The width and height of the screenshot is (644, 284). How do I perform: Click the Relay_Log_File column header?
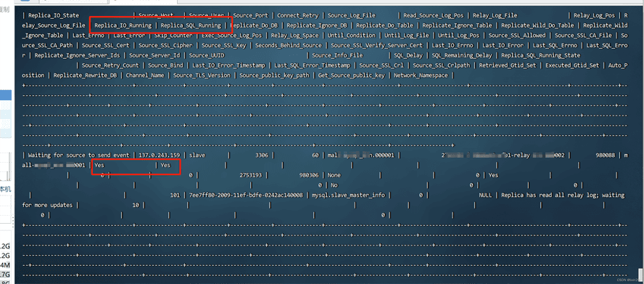tap(495, 15)
